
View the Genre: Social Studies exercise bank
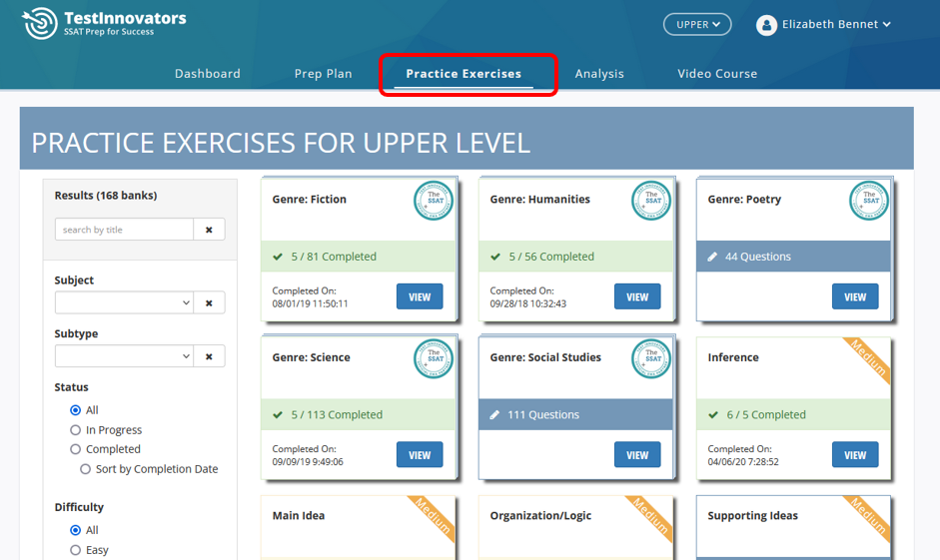(637, 454)
